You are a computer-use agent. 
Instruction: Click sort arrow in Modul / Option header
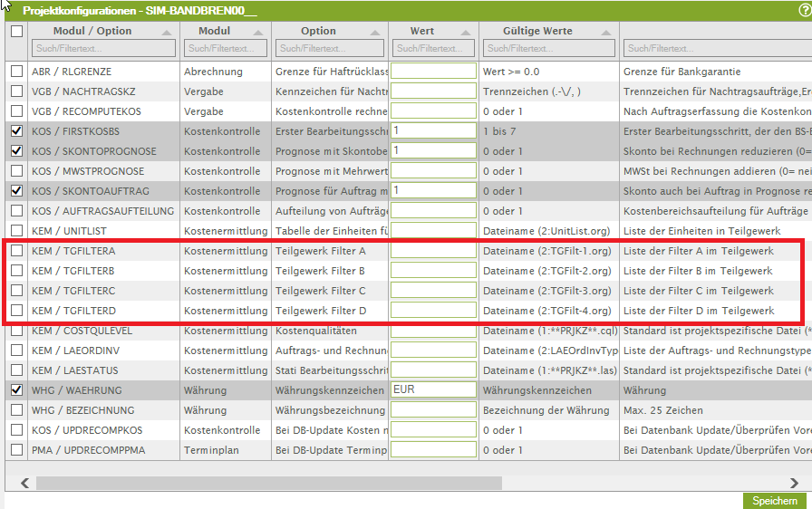click(x=167, y=32)
